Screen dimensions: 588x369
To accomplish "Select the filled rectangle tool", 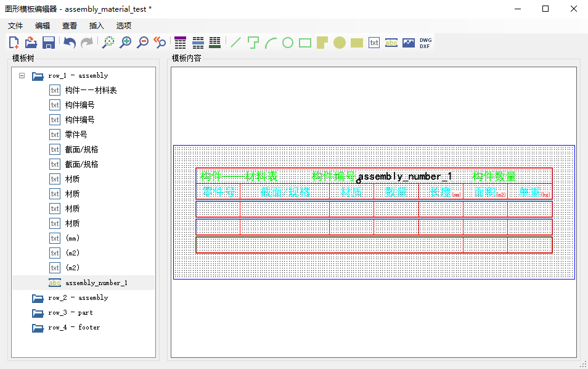I will pos(357,43).
